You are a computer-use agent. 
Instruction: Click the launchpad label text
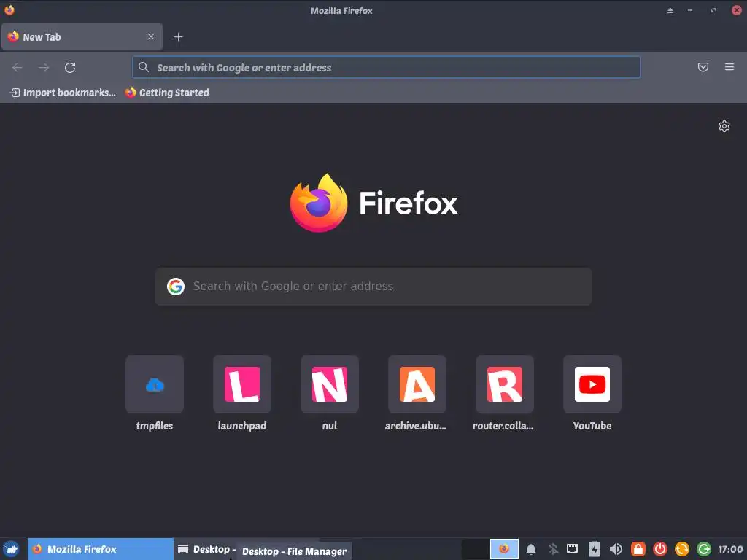242,426
